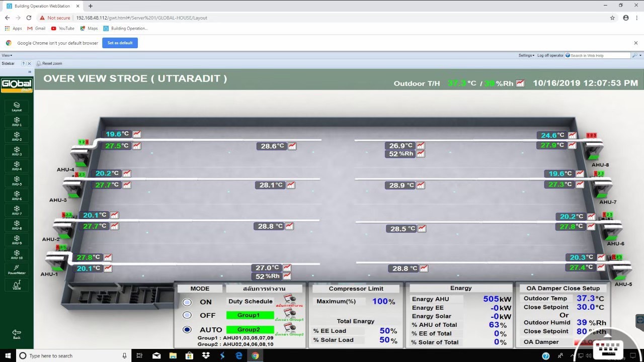
Task: Open trend chart next to 24.6°C at AHU-8
Action: point(572,135)
